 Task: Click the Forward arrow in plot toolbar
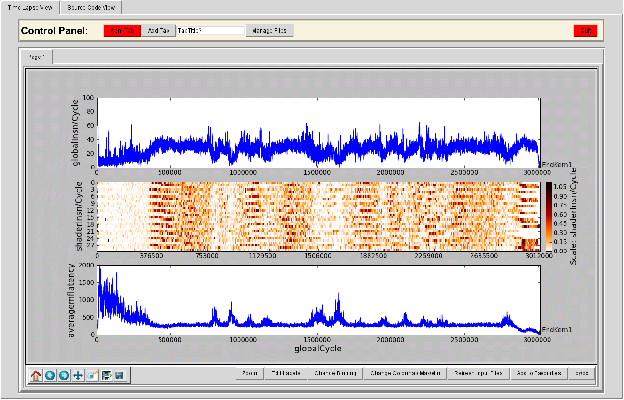[x=64, y=375]
